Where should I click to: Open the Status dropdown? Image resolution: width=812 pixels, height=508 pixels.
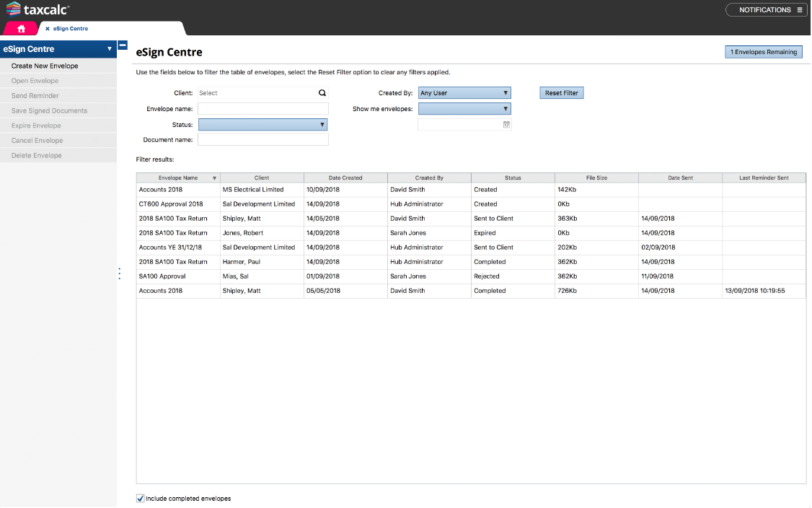(262, 124)
